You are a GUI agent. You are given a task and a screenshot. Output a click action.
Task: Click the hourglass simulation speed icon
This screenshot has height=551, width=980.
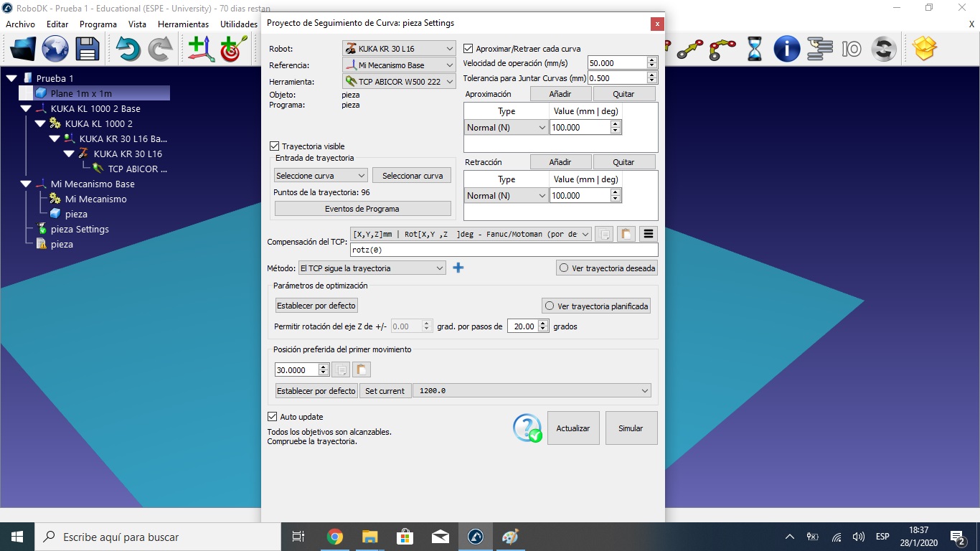(x=755, y=49)
